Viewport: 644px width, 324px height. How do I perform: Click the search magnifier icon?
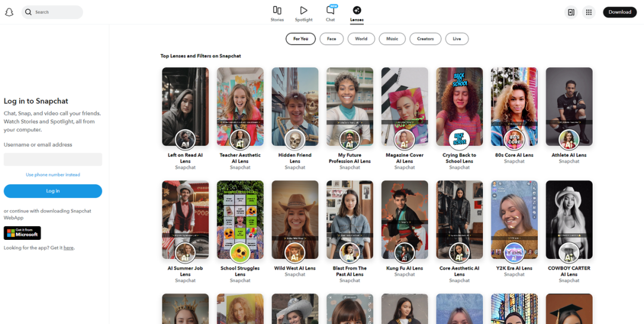pos(29,12)
